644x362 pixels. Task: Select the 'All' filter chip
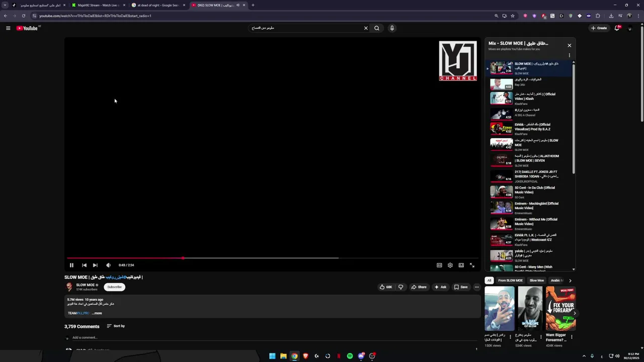pos(489,281)
